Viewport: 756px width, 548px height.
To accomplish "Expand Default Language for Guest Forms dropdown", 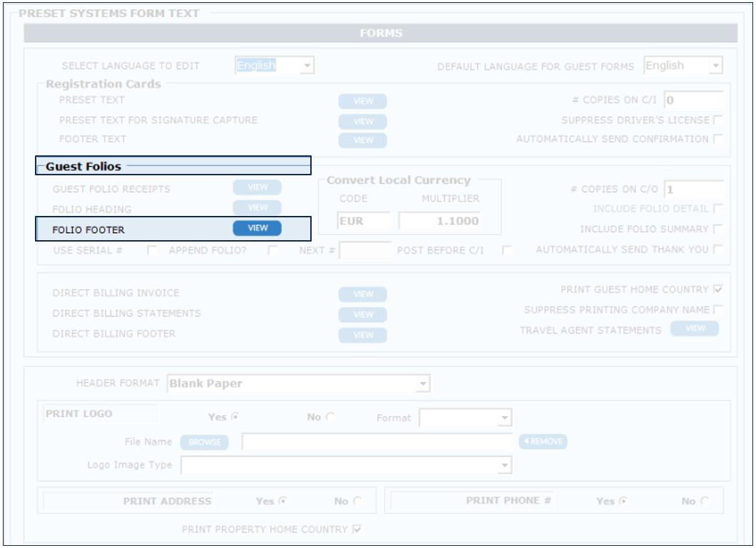I will 715,66.
